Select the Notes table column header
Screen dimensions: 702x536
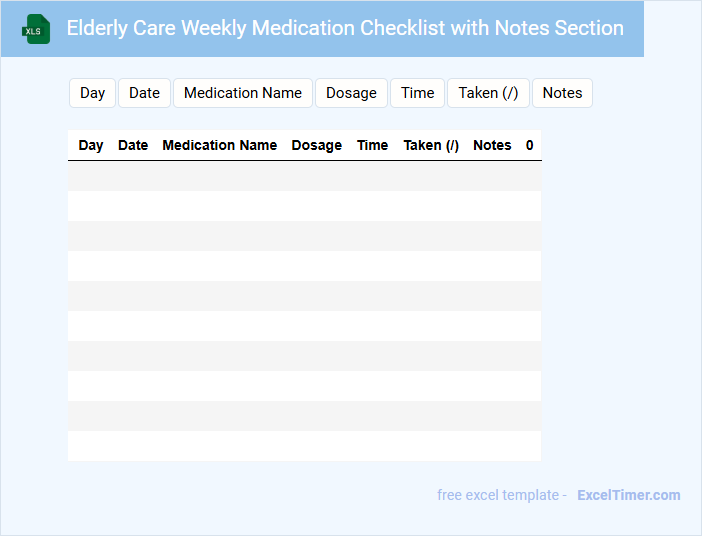coord(492,145)
